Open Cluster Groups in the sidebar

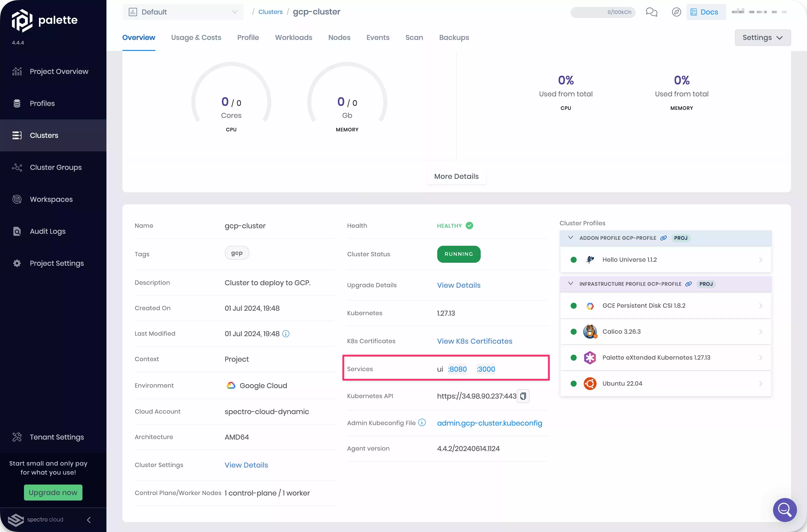[x=53, y=167]
